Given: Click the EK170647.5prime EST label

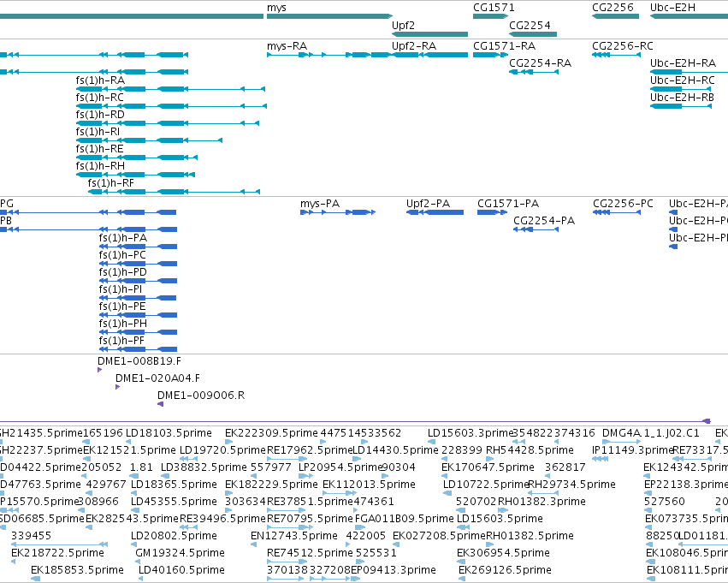Looking at the screenshot, I should click(488, 467).
